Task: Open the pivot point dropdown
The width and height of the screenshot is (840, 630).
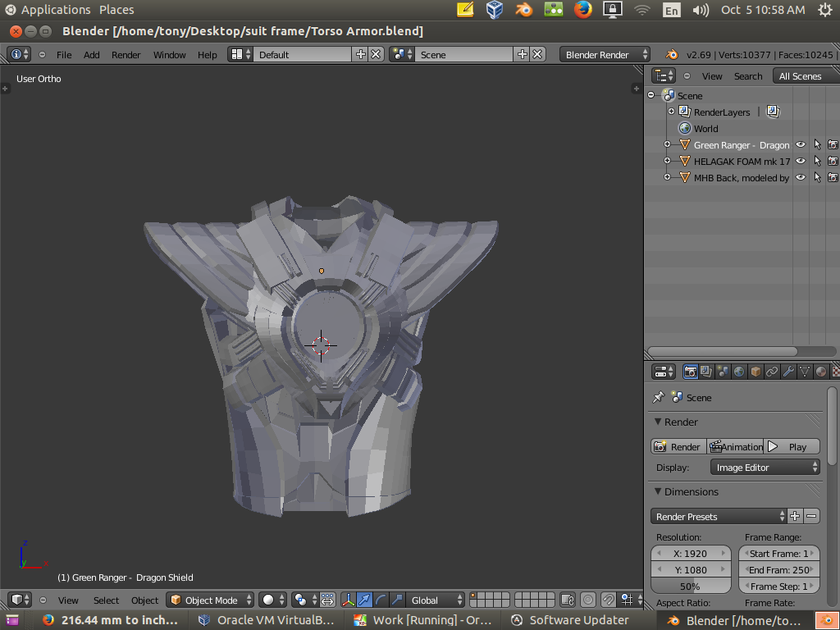Action: pyautogui.click(x=304, y=600)
